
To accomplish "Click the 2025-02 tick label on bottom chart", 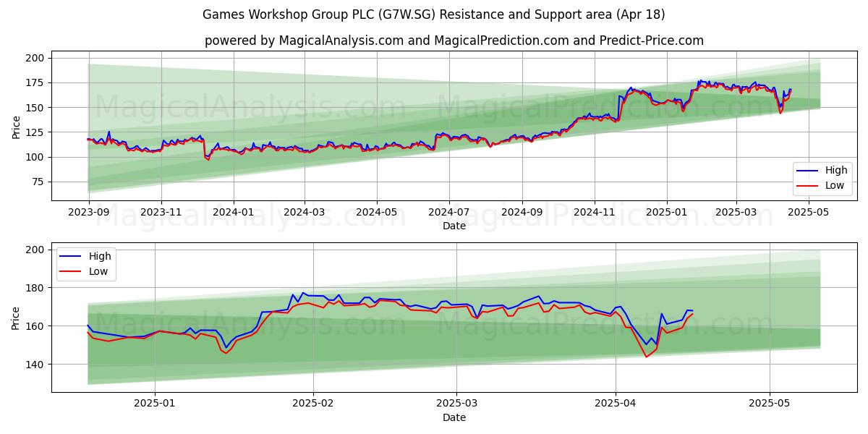I will (314, 404).
